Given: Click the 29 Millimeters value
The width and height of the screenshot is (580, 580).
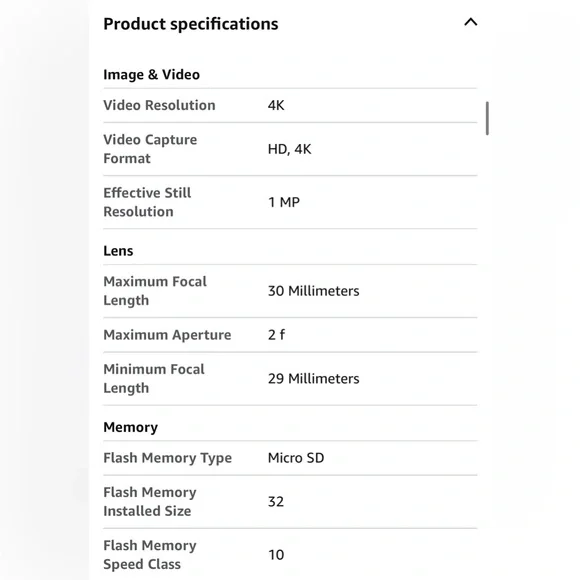Looking at the screenshot, I should [313, 379].
